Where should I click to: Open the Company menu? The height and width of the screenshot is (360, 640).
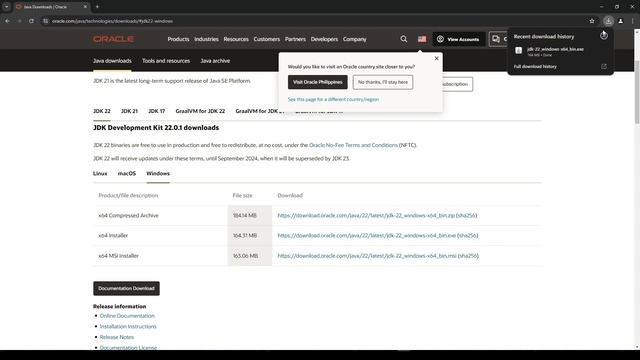(x=354, y=39)
